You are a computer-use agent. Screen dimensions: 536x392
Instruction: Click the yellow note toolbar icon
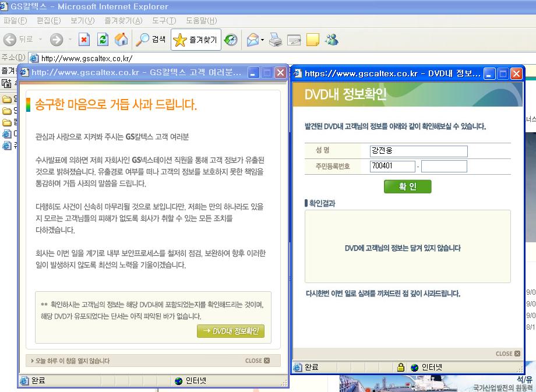(313, 40)
